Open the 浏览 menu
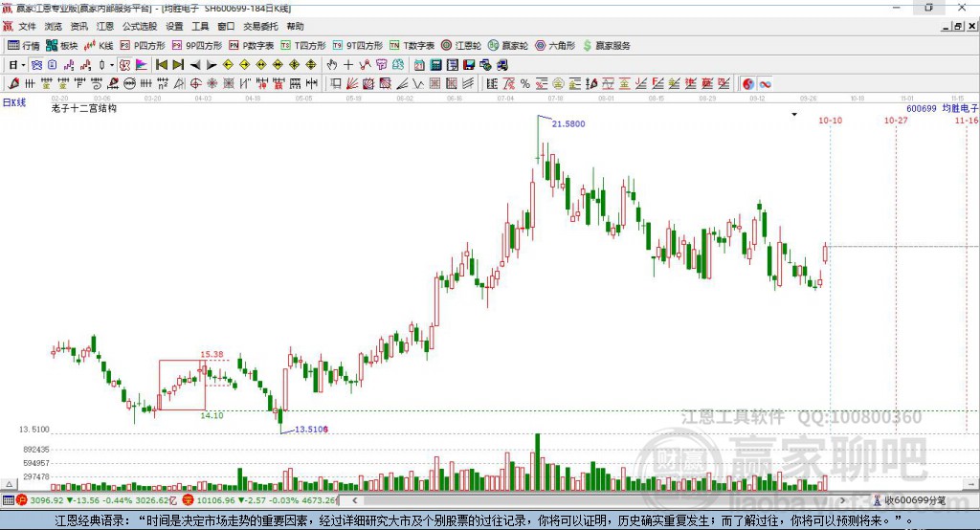This screenshot has width=980, height=530. (x=54, y=26)
